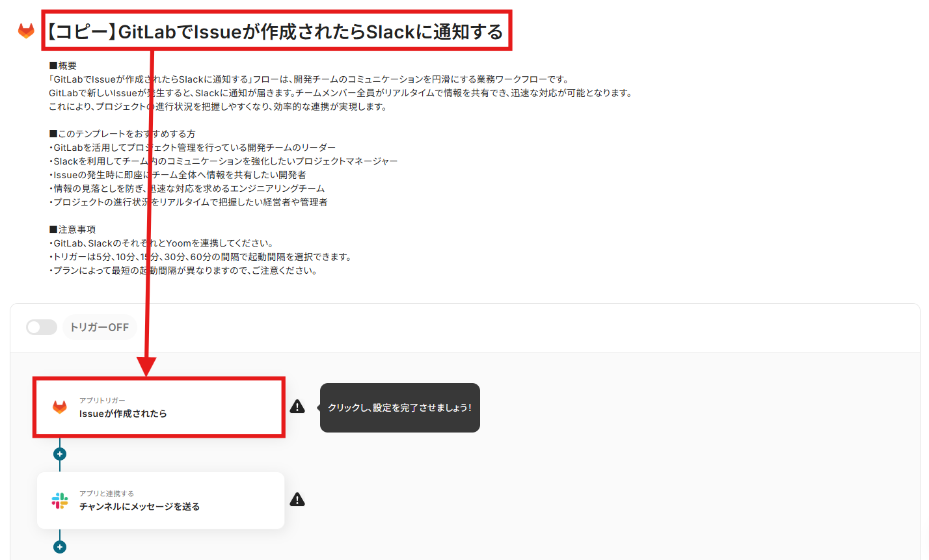Image resolution: width=929 pixels, height=560 pixels.
Task: Click the GitLab icon in the Issue trigger step
Action: coord(60,407)
